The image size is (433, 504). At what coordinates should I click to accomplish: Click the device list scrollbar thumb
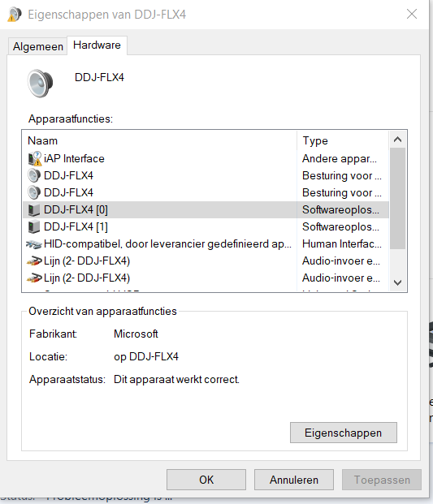coord(397,198)
